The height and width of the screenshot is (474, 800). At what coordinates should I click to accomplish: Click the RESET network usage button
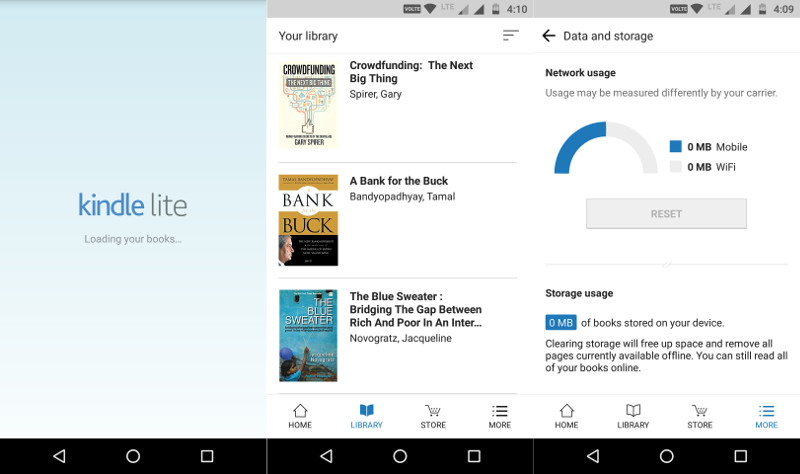coord(666,214)
